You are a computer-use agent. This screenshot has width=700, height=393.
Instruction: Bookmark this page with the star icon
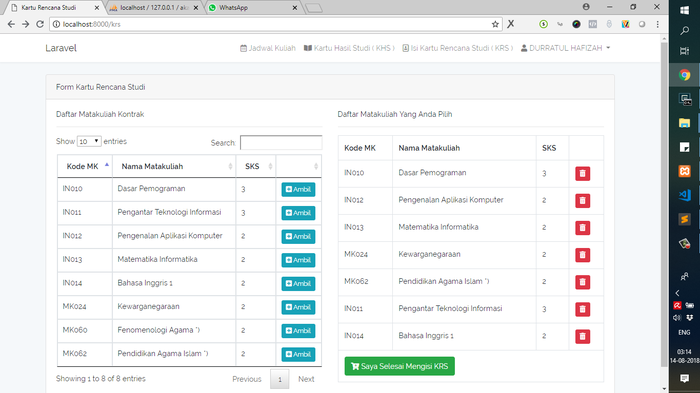(495, 24)
